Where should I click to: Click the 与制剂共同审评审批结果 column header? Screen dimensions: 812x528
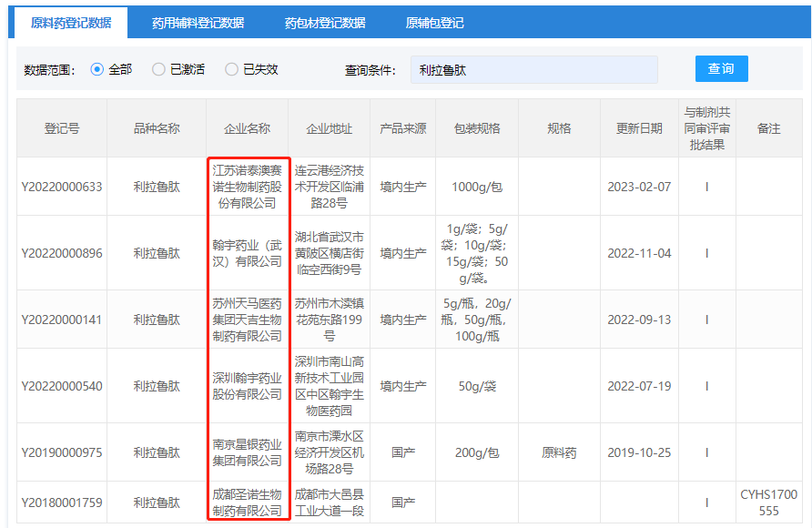707,128
